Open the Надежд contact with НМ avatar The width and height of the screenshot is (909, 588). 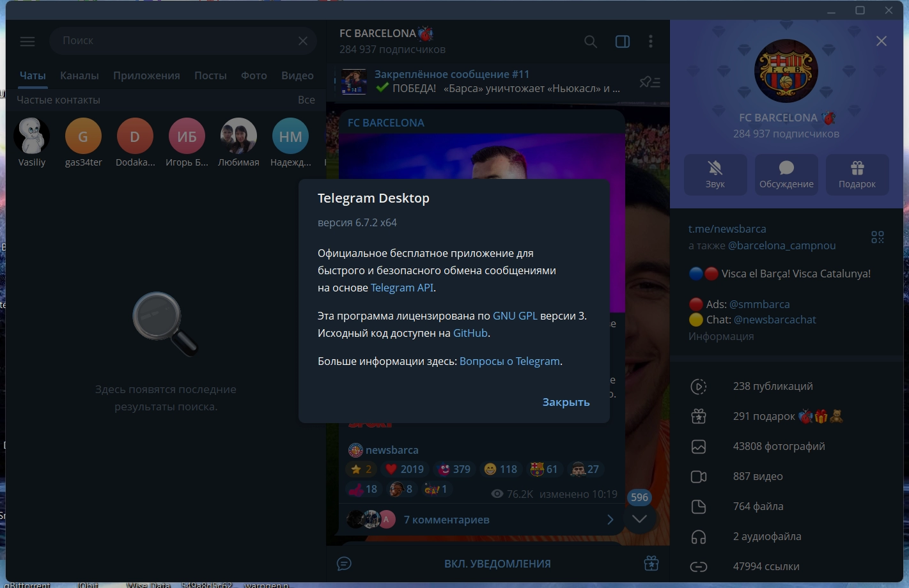(x=291, y=143)
